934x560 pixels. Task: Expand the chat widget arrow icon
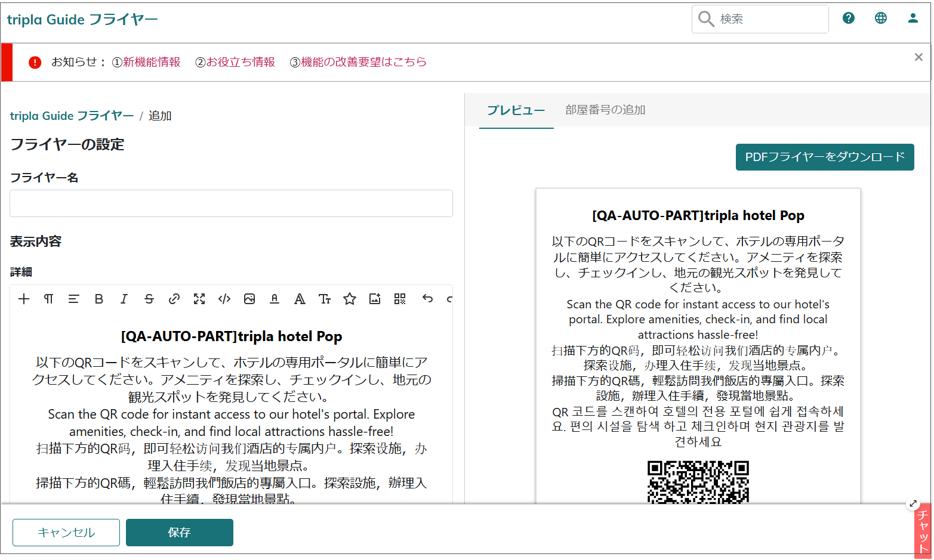pyautogui.click(x=913, y=504)
